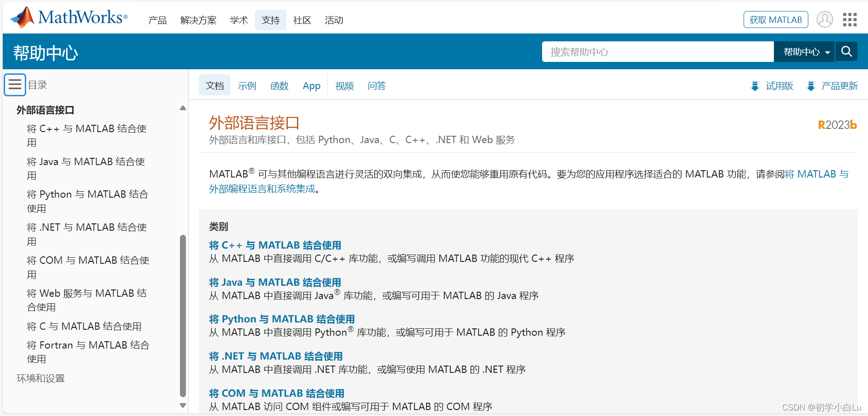
Task: Select sidebar item 将 C 与 MATLAB 结合使用
Action: [x=84, y=326]
